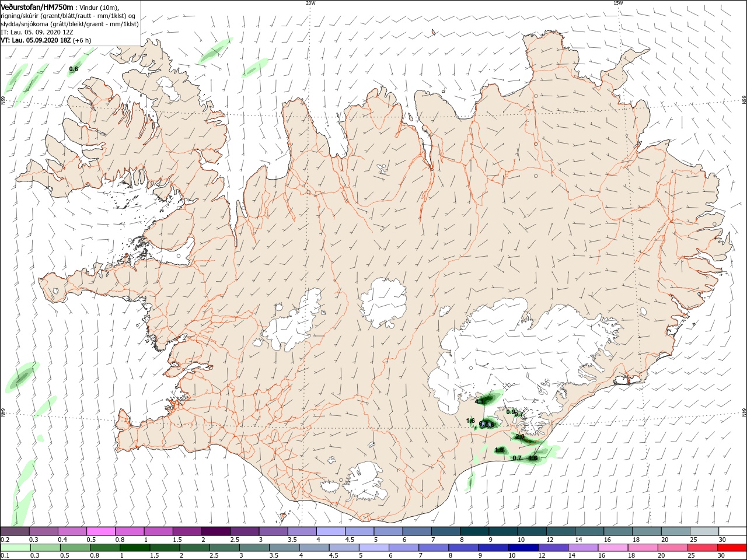
Task: Click the deep navy blue 10 lower legend swatch
Action: pyautogui.click(x=522, y=547)
